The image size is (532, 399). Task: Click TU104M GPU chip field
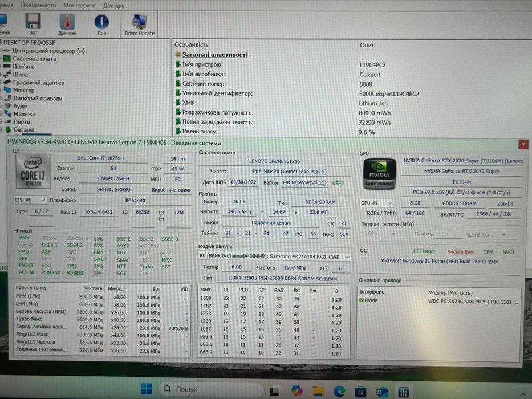coord(461,182)
